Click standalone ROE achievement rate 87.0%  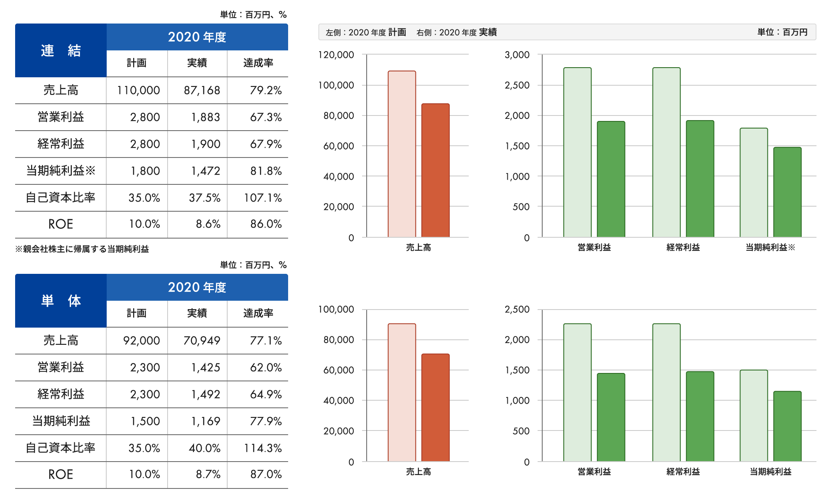266,475
